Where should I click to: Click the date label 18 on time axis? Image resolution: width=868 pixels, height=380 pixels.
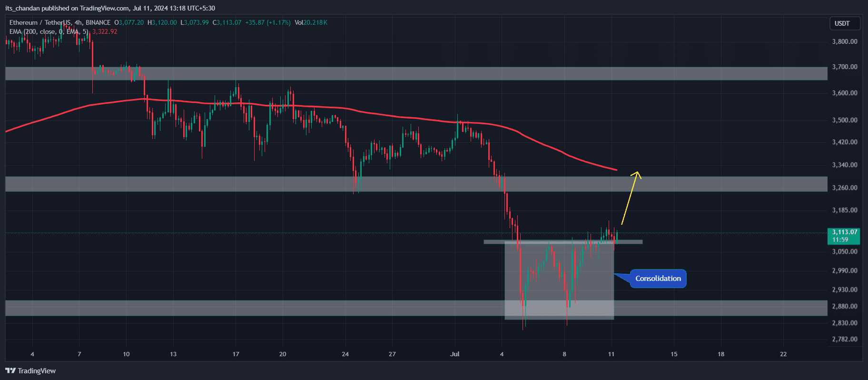721,354
